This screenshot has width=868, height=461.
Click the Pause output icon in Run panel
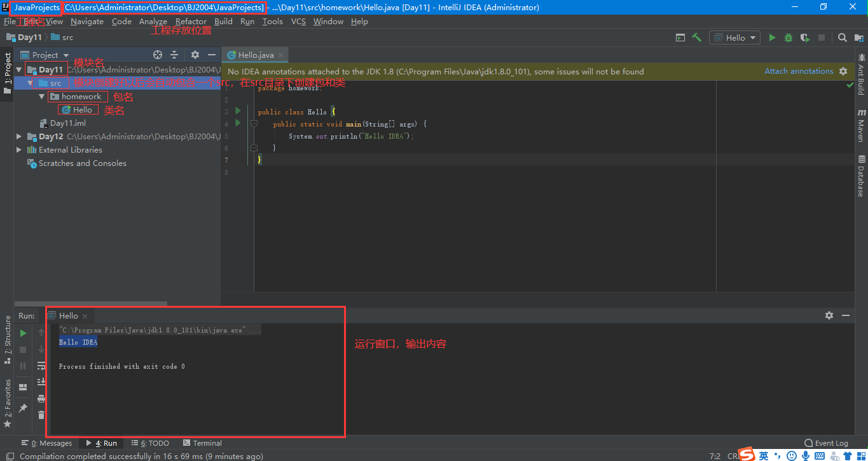point(23,366)
